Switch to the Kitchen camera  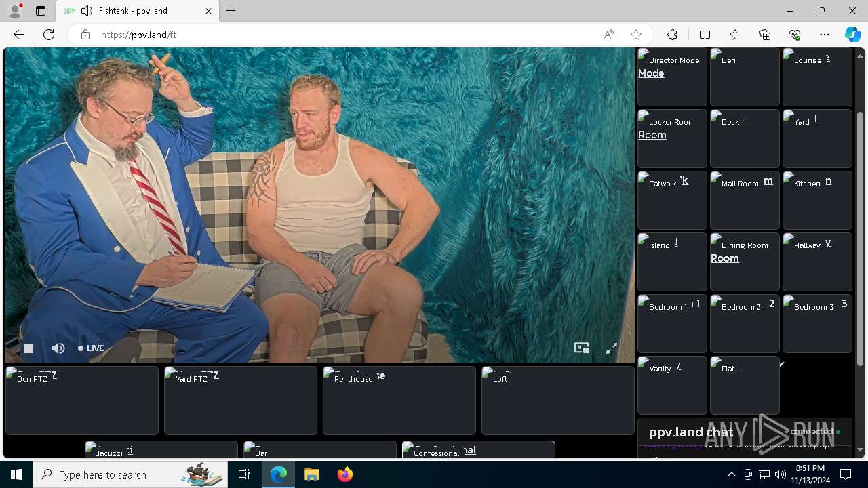pyautogui.click(x=817, y=200)
